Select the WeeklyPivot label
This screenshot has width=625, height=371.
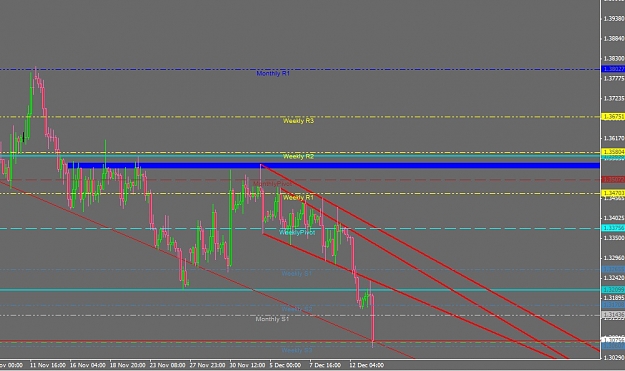point(297,232)
